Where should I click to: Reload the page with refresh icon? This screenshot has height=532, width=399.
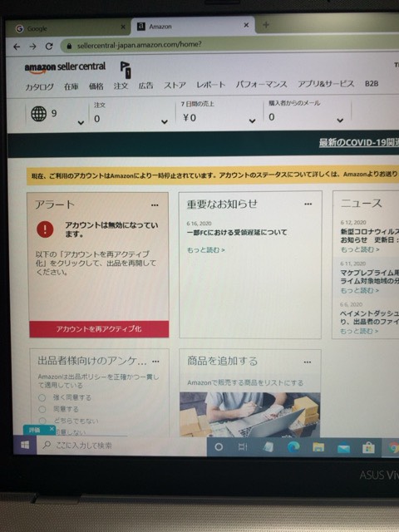(x=49, y=47)
